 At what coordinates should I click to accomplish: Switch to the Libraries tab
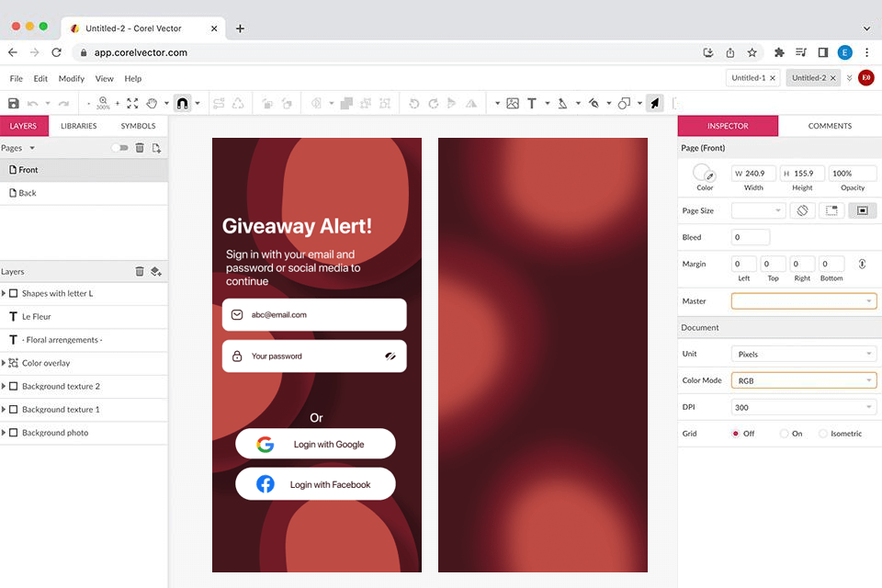pyautogui.click(x=79, y=126)
